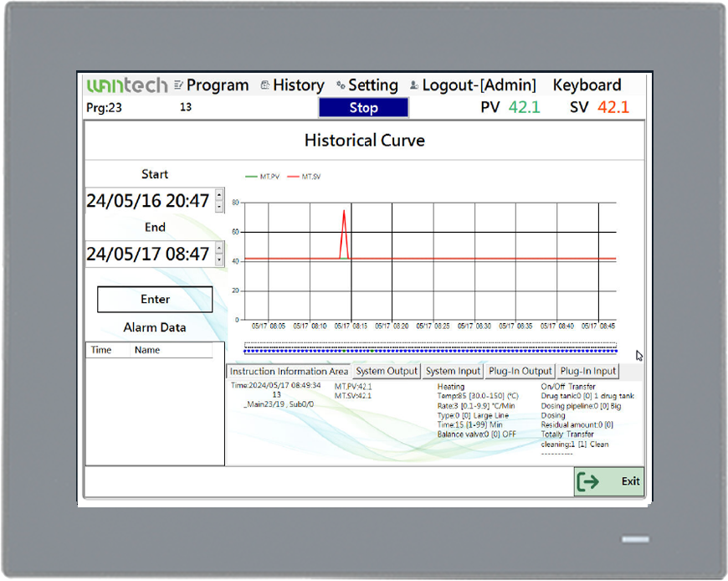Open the Program menu
Viewport: 728px width, 581px height.
pos(218,85)
